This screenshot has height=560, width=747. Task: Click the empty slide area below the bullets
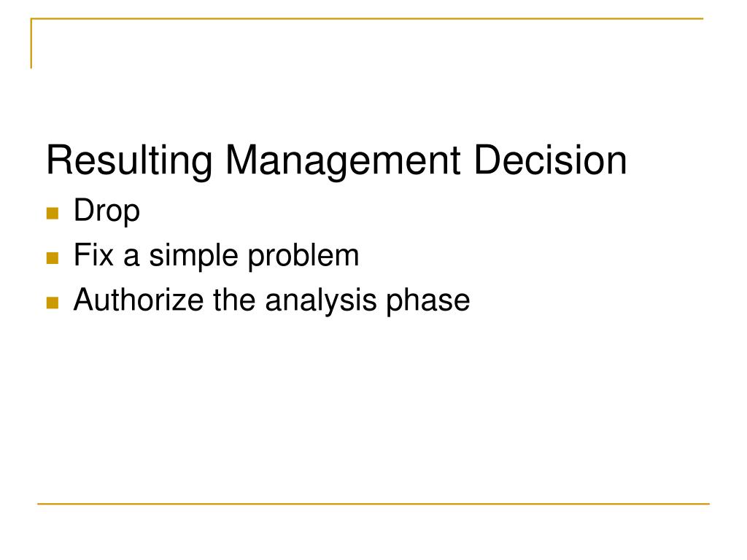click(x=373, y=410)
